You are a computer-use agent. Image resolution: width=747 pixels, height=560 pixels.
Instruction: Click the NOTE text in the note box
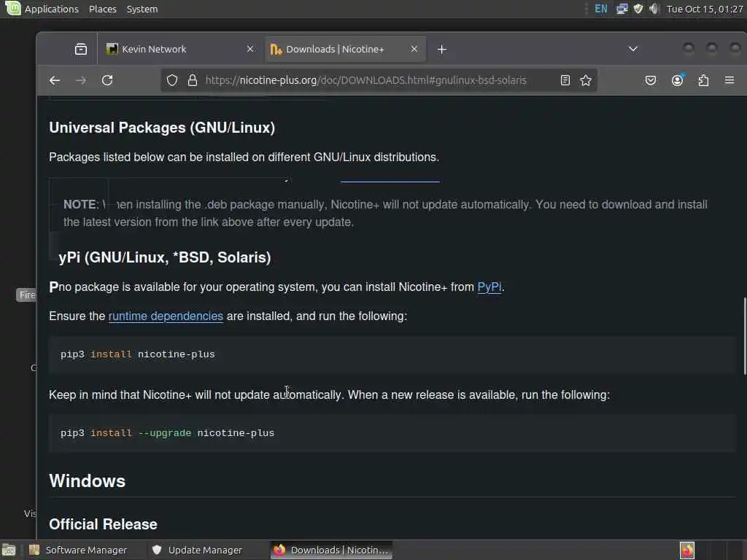click(80, 204)
